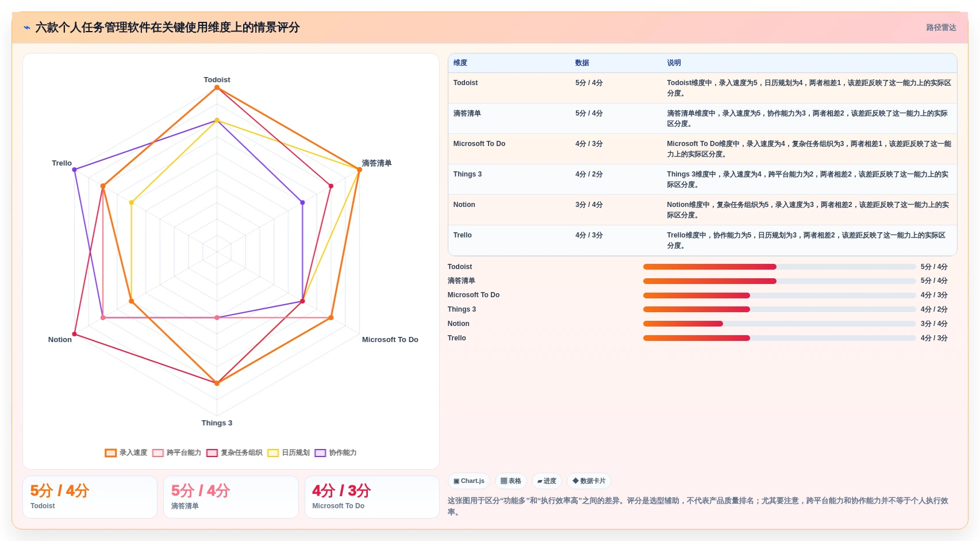Click the 维度 column header
Viewport: 980px width, 541px height.
pyautogui.click(x=460, y=63)
